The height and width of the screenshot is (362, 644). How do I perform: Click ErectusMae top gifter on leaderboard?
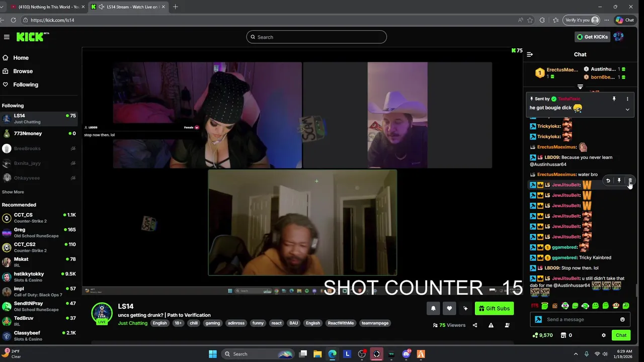pyautogui.click(x=557, y=73)
